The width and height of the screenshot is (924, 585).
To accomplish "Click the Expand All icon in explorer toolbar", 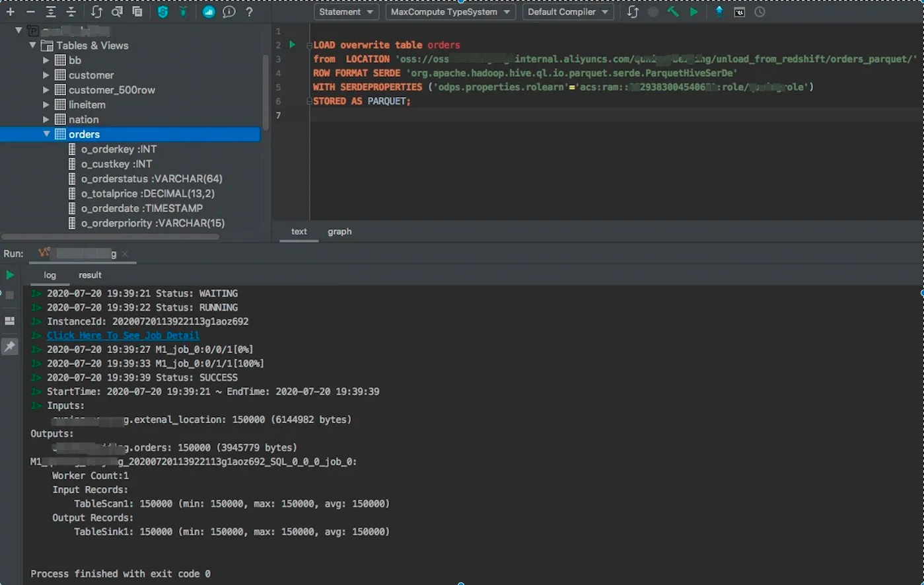I will [x=52, y=12].
